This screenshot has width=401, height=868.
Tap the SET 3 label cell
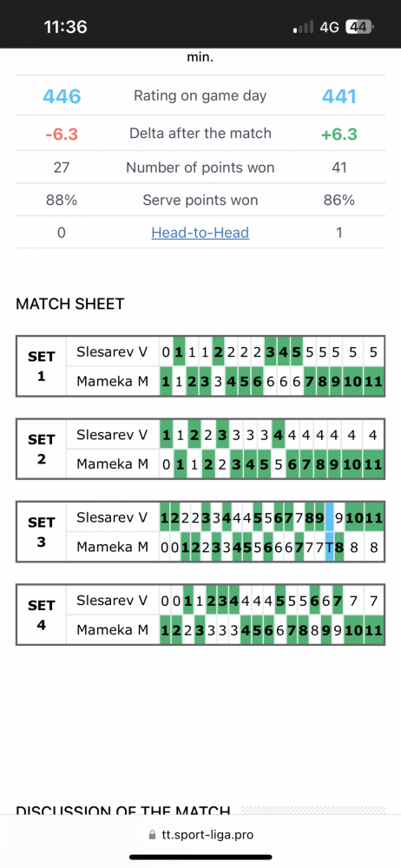tap(42, 532)
